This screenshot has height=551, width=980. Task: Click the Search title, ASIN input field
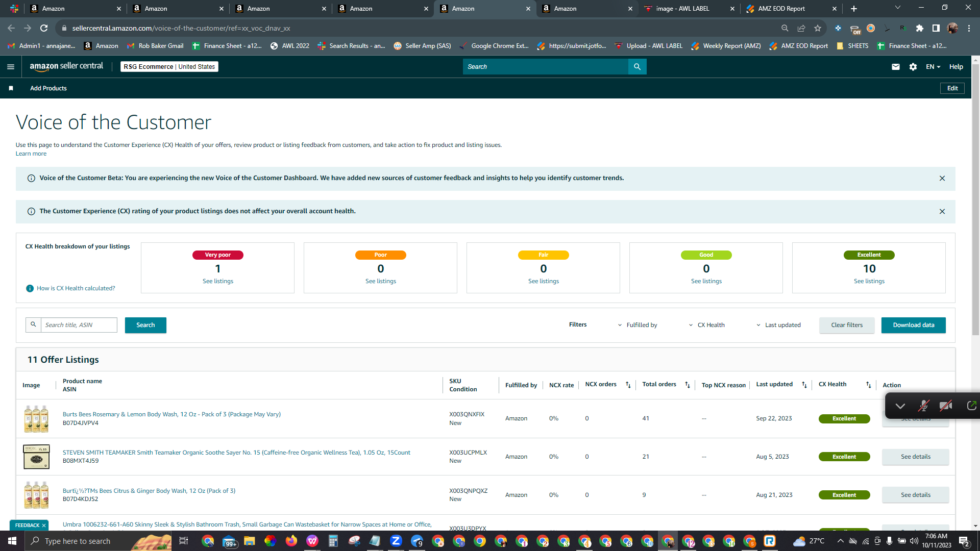(79, 325)
